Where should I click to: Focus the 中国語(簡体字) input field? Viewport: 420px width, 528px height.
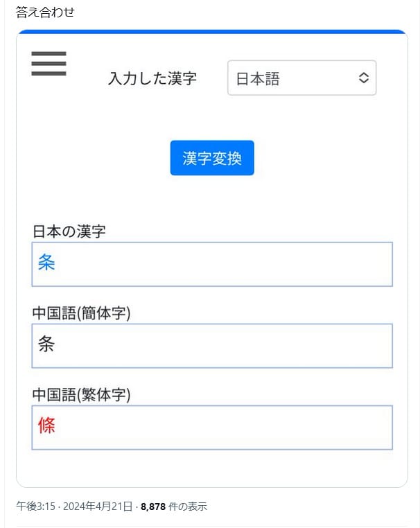point(212,346)
